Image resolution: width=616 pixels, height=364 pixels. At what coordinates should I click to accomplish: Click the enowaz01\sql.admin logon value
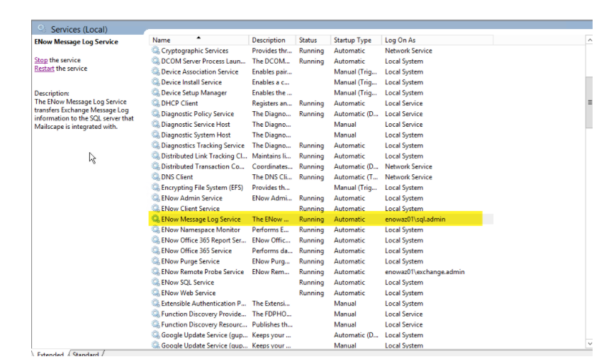click(415, 219)
